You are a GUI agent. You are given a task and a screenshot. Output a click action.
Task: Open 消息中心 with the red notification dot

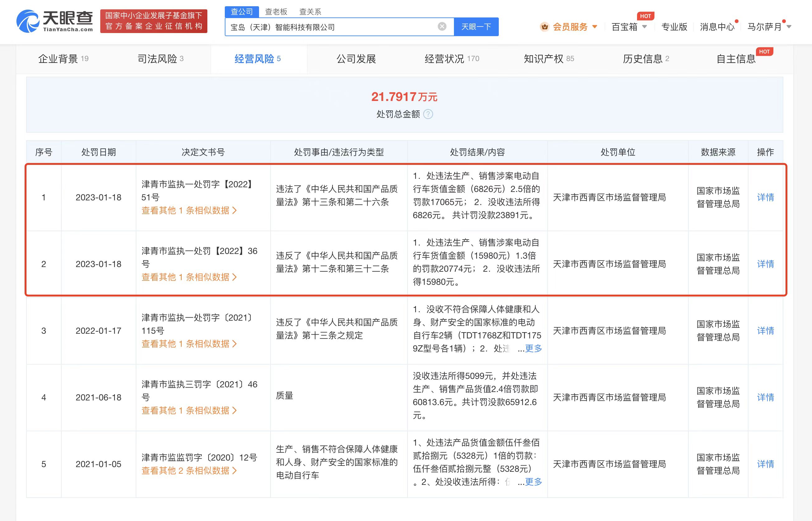[717, 26]
